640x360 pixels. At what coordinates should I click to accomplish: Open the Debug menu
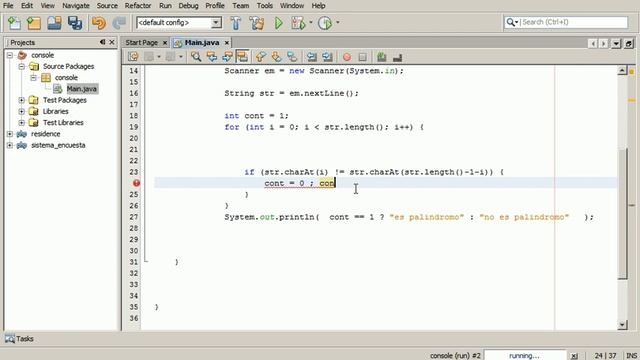pos(188,6)
